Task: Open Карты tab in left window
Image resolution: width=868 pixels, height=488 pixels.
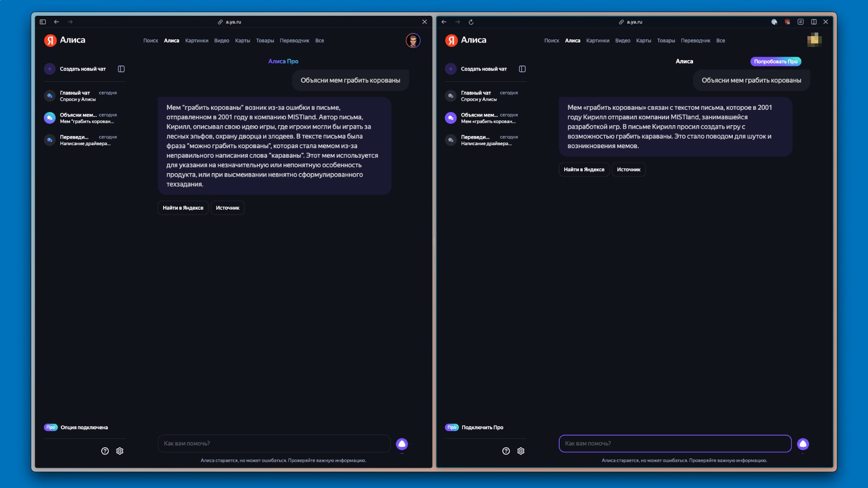Action: pyautogui.click(x=242, y=41)
